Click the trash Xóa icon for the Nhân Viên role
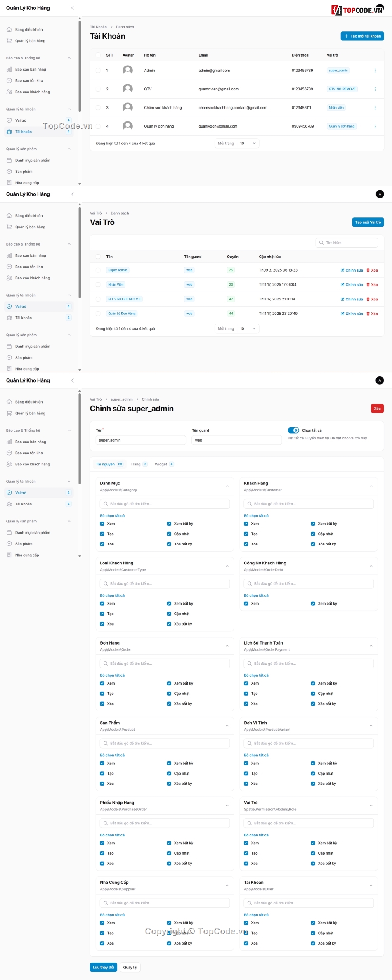 [368, 285]
